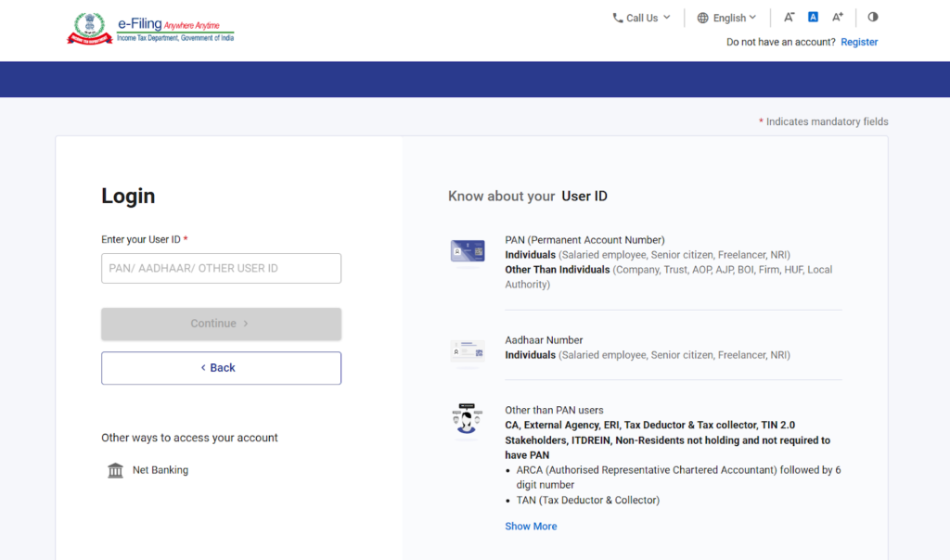Click the Enter your User ID field
The height and width of the screenshot is (560, 950).
[221, 268]
